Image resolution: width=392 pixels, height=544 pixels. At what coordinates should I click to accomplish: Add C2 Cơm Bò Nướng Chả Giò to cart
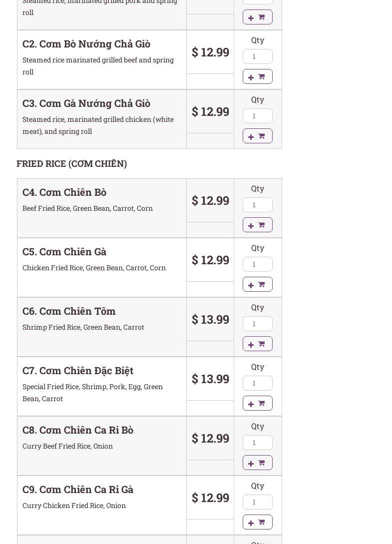point(257,76)
